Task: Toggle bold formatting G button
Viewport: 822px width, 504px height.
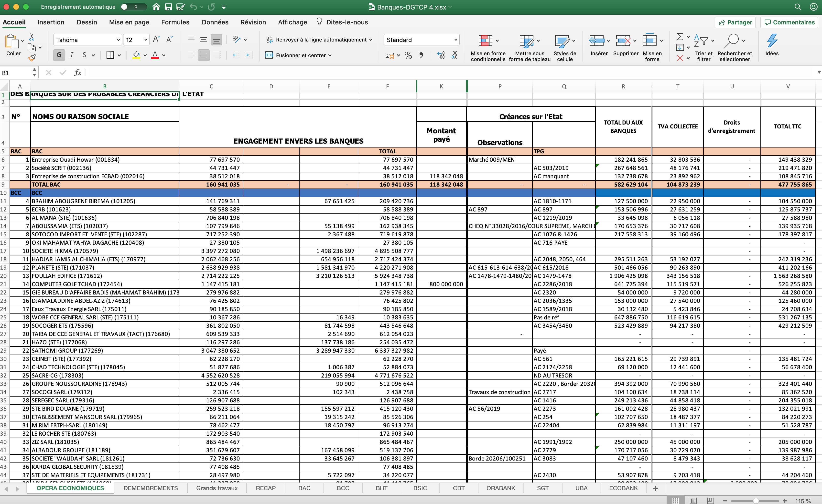Action: click(59, 55)
